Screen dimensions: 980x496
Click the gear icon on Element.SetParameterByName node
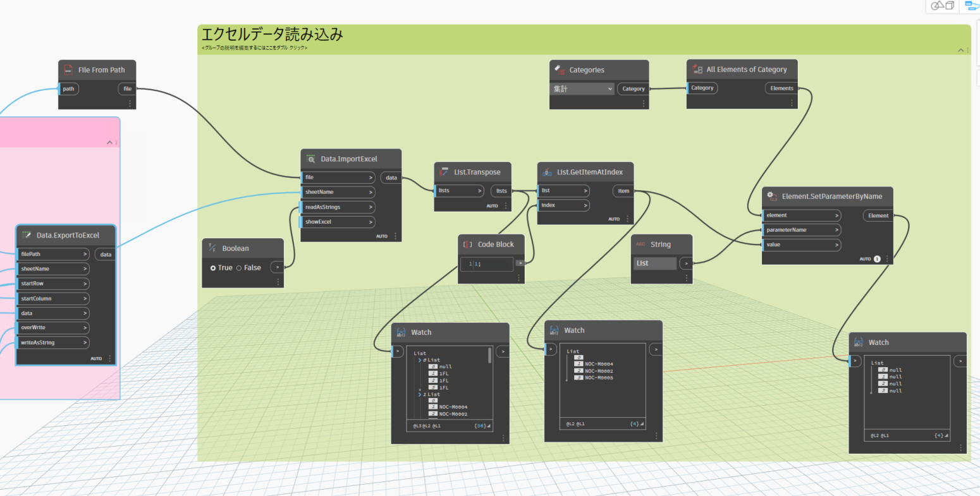coord(770,197)
